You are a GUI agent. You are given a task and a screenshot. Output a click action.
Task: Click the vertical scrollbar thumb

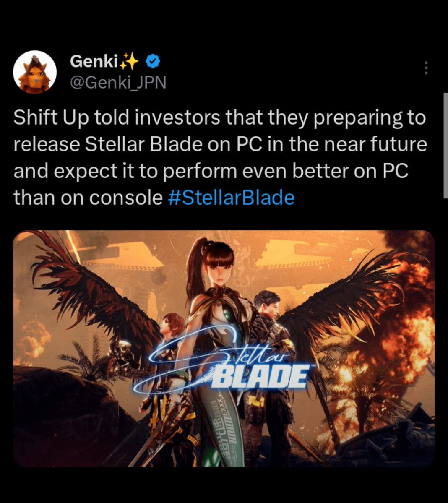pos(446,146)
